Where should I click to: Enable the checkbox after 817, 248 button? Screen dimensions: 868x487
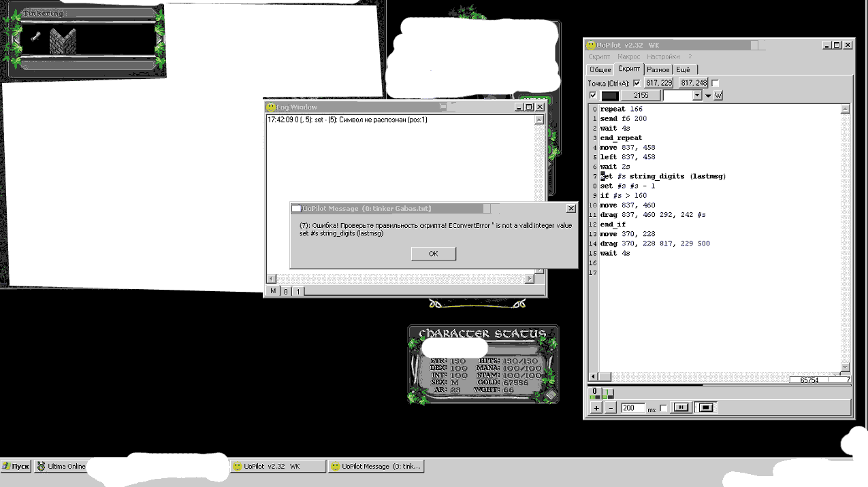pos(715,83)
